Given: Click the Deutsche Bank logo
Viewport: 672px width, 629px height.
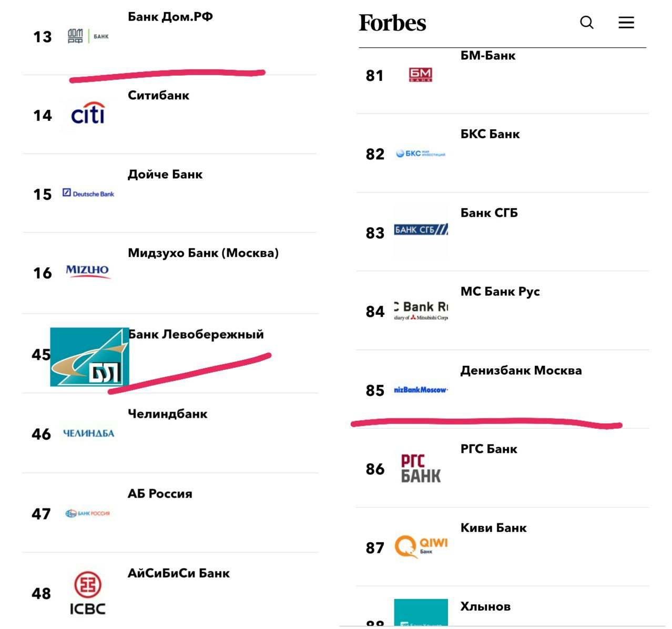Looking at the screenshot, I should click(x=88, y=193).
